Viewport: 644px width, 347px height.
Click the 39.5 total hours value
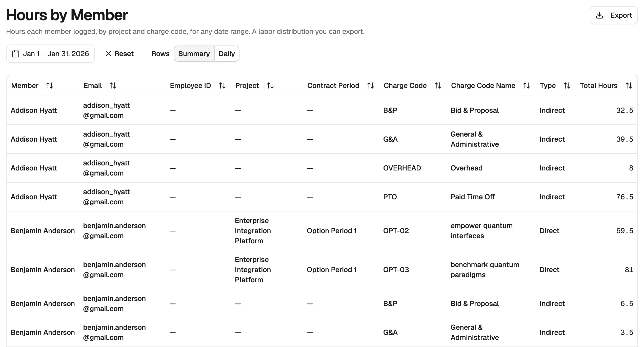625,139
